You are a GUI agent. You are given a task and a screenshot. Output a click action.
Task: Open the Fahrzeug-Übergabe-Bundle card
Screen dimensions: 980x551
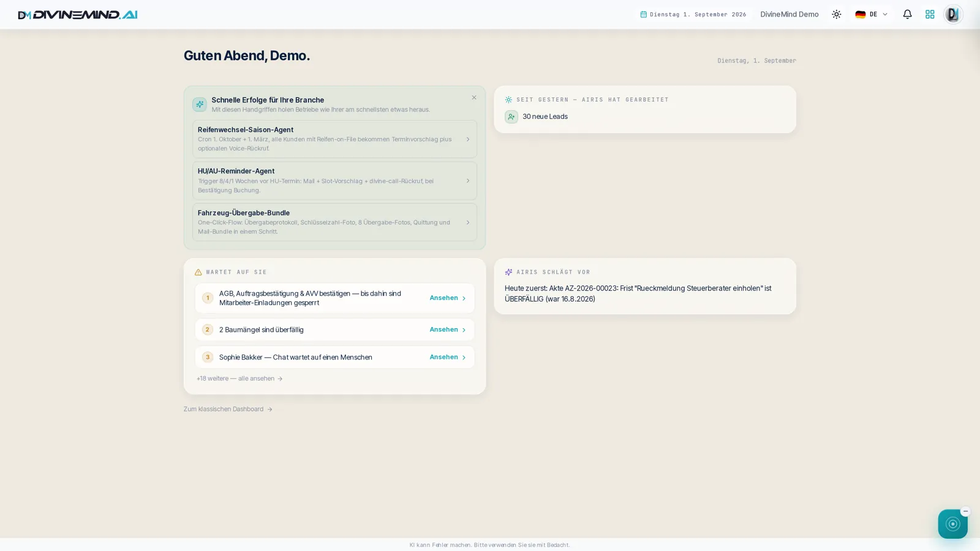click(334, 222)
